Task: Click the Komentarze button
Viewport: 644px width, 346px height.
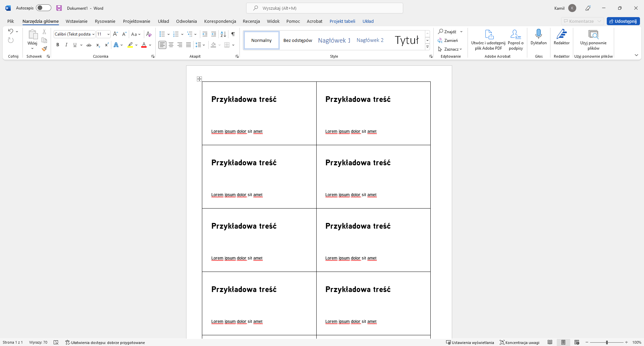Action: point(583,21)
